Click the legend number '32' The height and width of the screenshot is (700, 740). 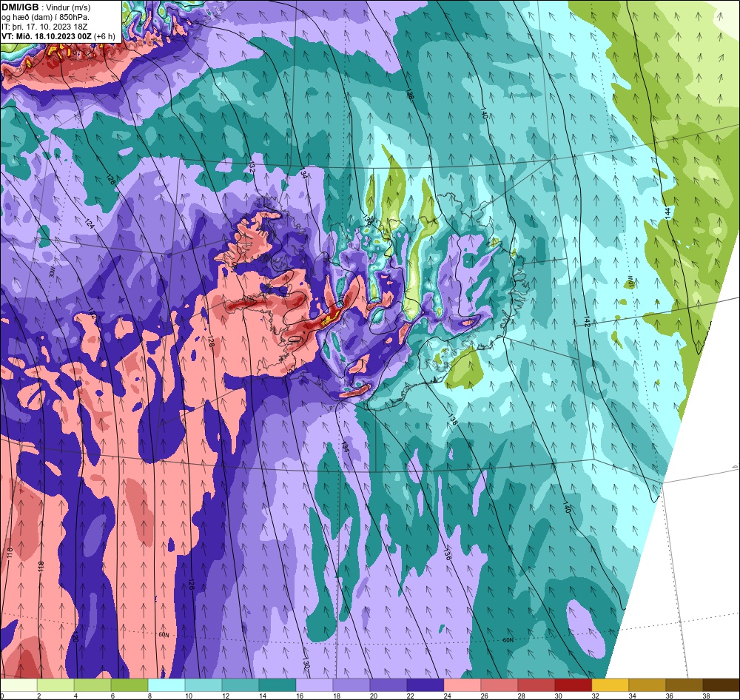(x=595, y=696)
